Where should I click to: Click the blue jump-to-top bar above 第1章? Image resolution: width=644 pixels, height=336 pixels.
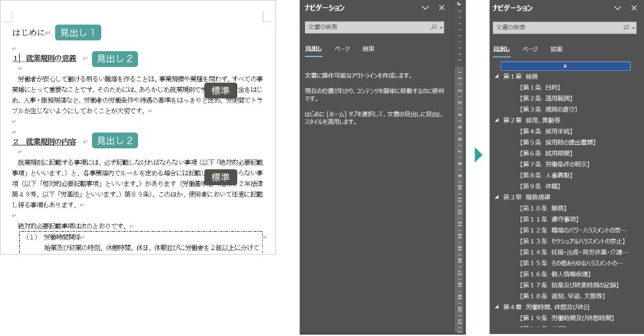565,66
